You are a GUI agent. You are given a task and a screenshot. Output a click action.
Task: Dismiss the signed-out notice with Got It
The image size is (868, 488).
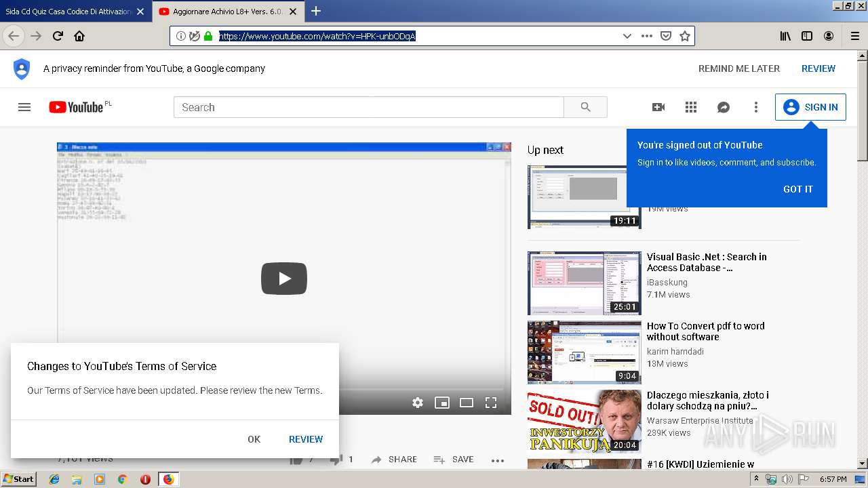[798, 189]
